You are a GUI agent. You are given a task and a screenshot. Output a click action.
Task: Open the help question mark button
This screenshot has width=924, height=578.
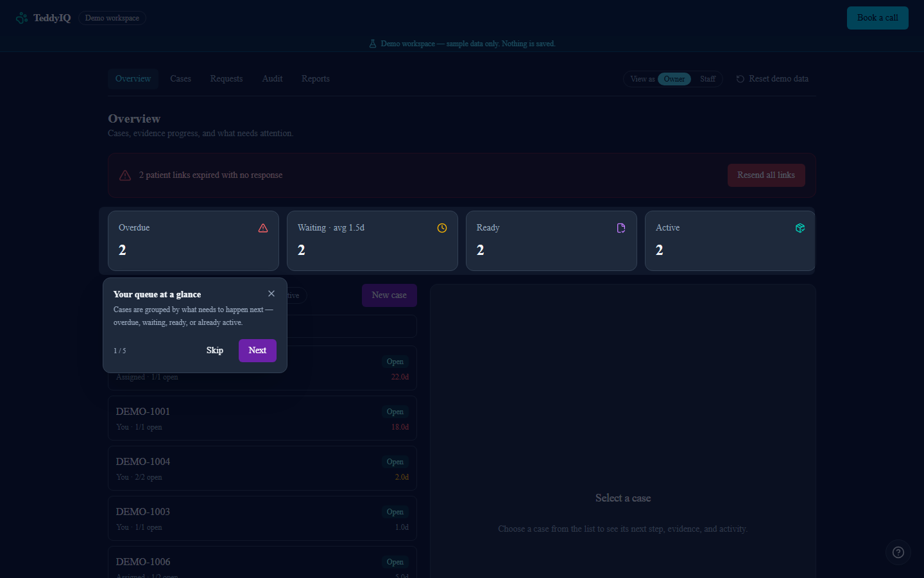coord(898,552)
